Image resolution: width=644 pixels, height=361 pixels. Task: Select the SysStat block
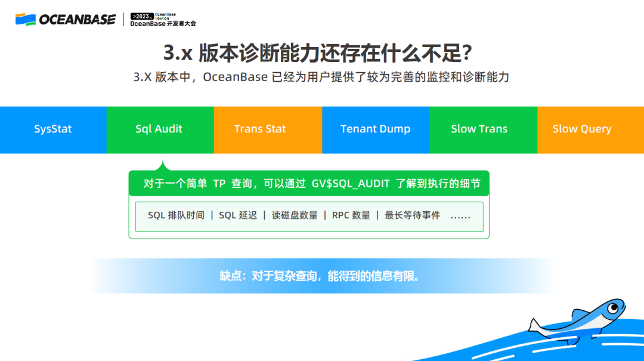54,130
